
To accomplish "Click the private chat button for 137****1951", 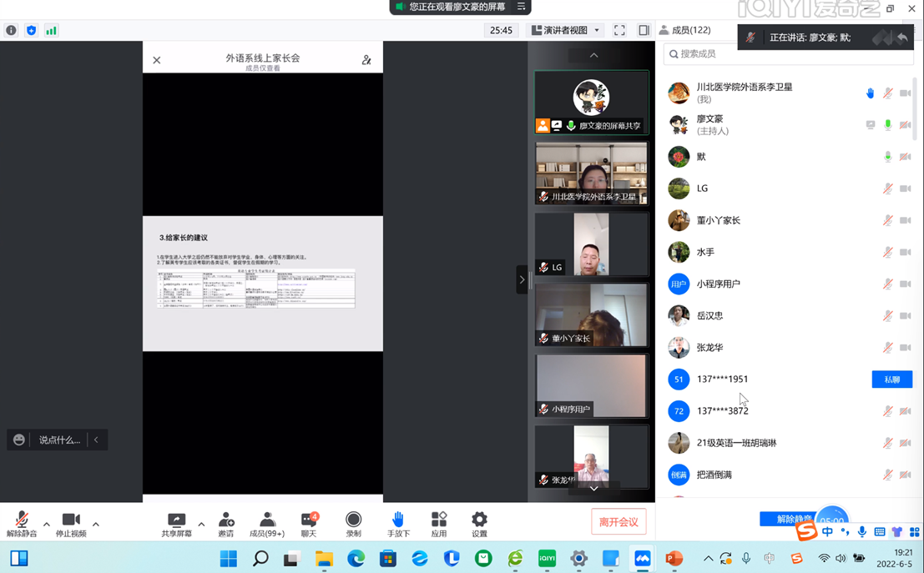I will click(x=891, y=379).
